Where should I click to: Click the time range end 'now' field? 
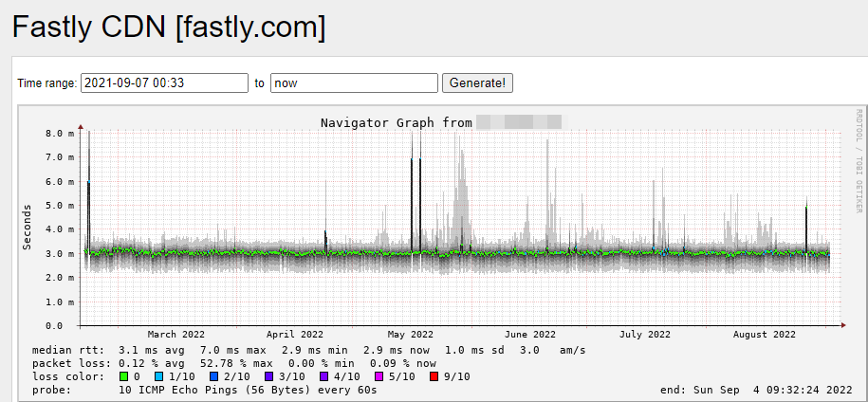point(354,82)
